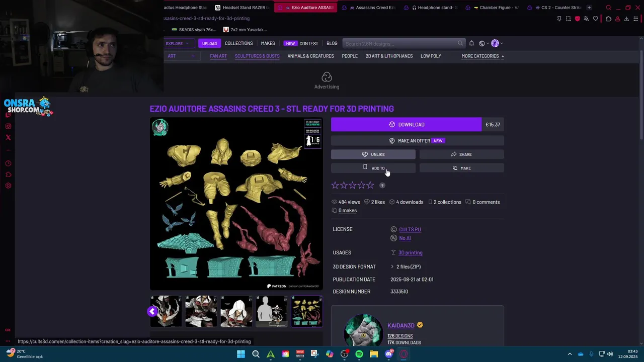644x362 pixels.
Task: Select the hooded white Ezio bust thumbnail
Action: 236,311
